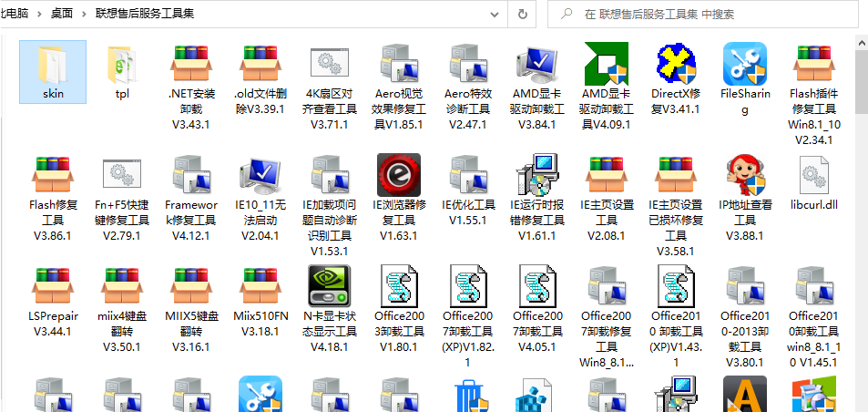
Task: Select IE运行时报错修复工具 icon
Action: pos(537,175)
